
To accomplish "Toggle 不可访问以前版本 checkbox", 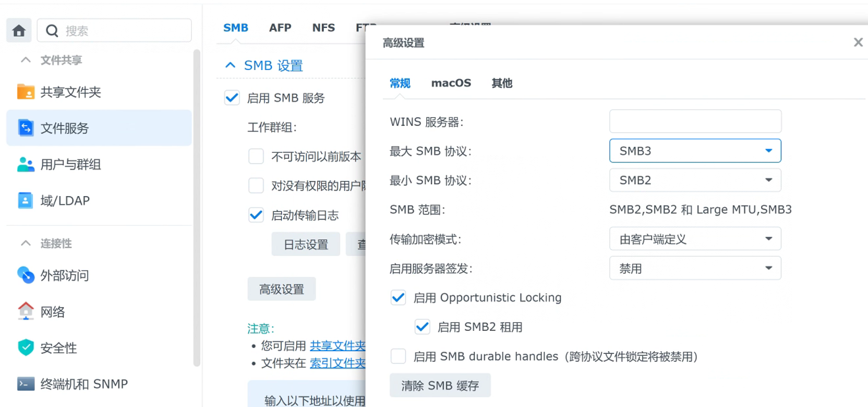I will [256, 156].
